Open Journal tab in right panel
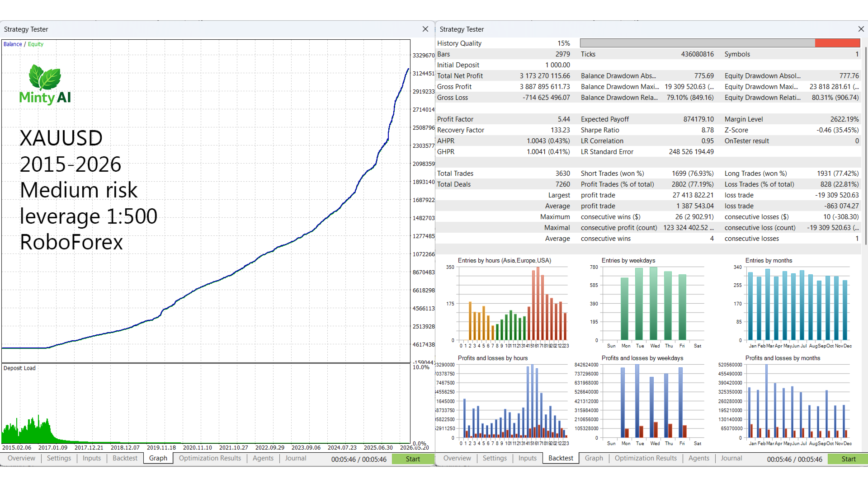Screen dimensions: 868x488 731,458
